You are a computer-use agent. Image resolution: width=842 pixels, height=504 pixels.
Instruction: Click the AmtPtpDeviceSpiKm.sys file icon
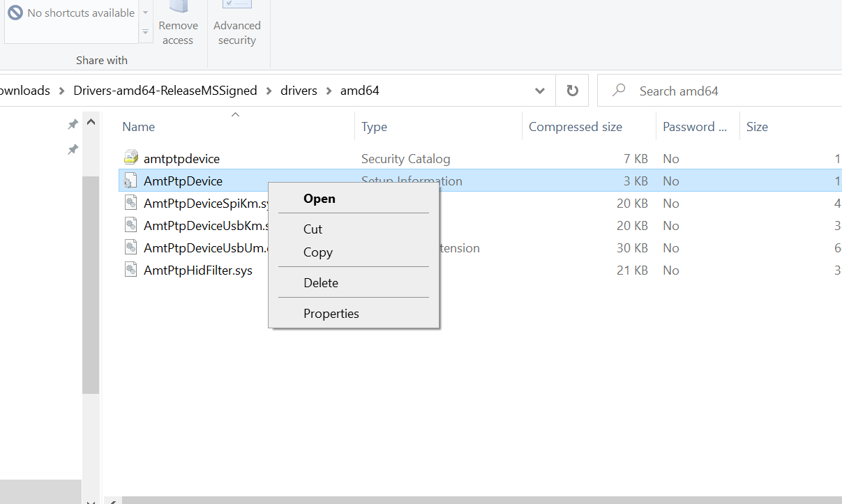click(x=130, y=203)
